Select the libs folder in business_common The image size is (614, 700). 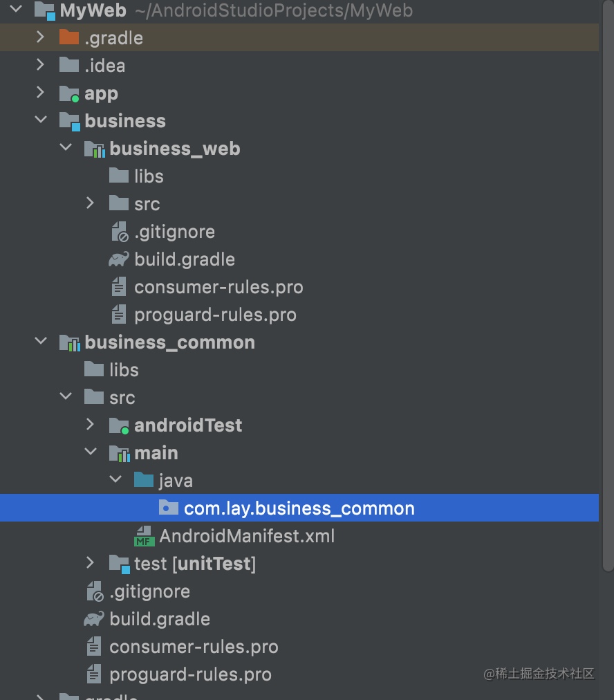click(124, 370)
